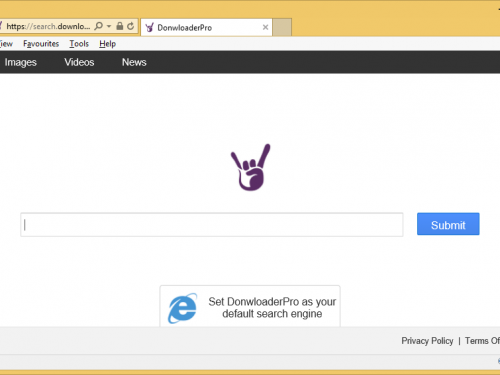Image resolution: width=500 pixels, height=375 pixels.
Task: Switch to Videos search
Action: click(x=79, y=62)
